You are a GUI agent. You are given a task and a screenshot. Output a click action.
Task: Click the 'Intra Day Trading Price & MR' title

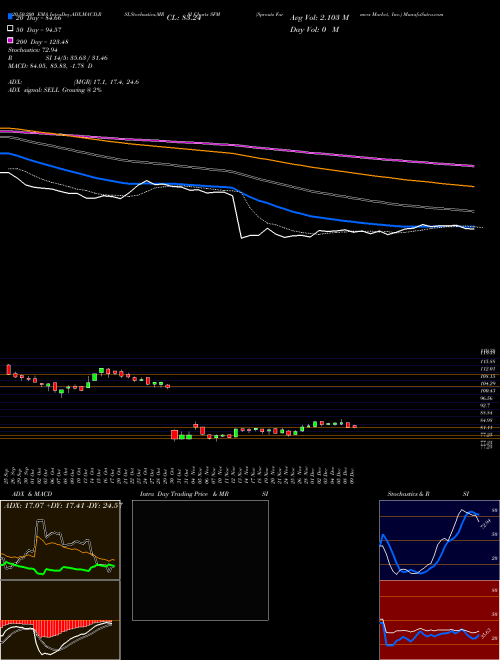click(x=184, y=494)
